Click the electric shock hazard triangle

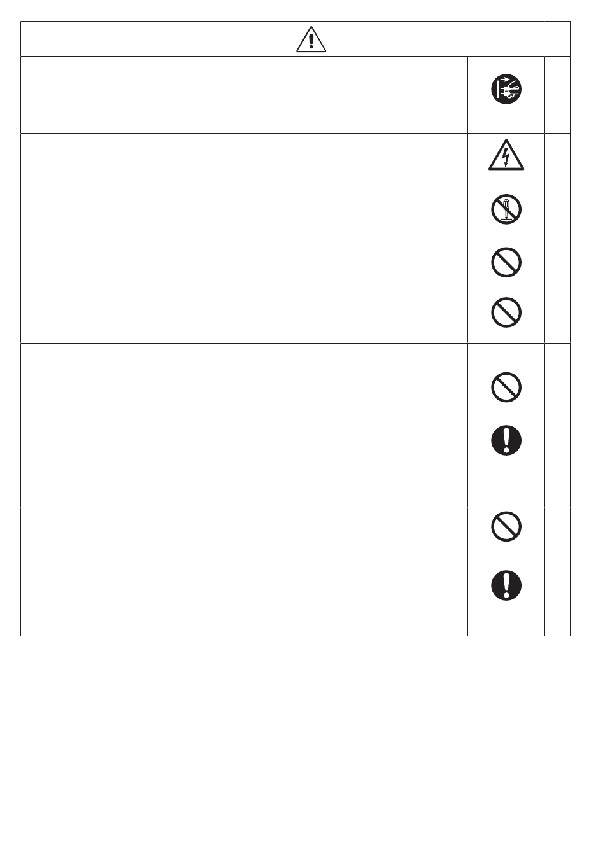pyautogui.click(x=506, y=155)
